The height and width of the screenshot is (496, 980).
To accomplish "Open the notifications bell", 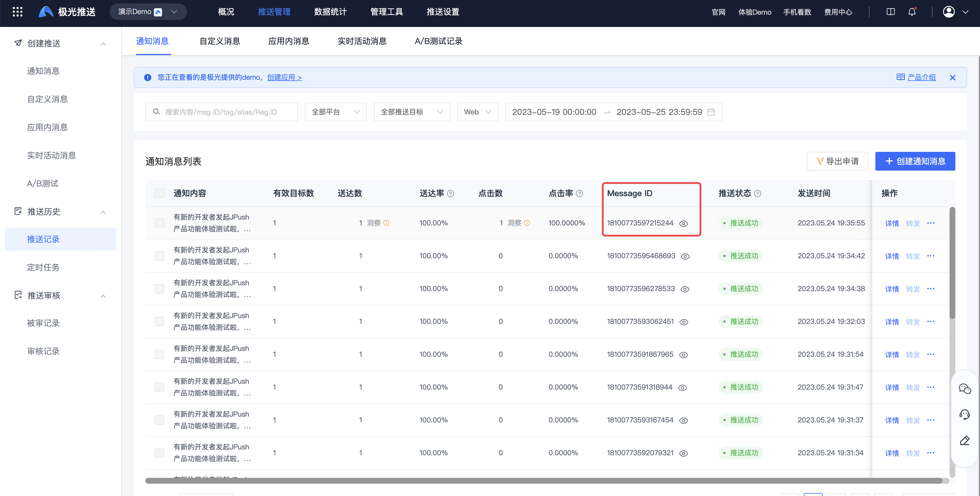I will click(912, 12).
